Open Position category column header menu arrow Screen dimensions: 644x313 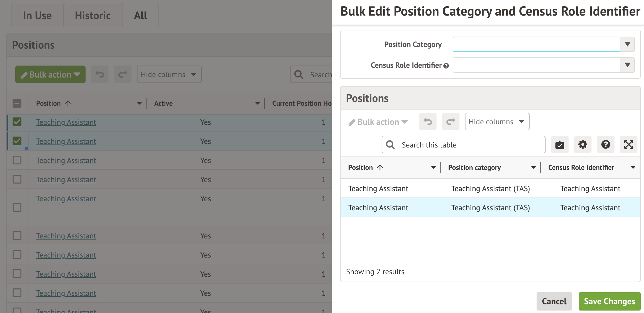click(533, 167)
